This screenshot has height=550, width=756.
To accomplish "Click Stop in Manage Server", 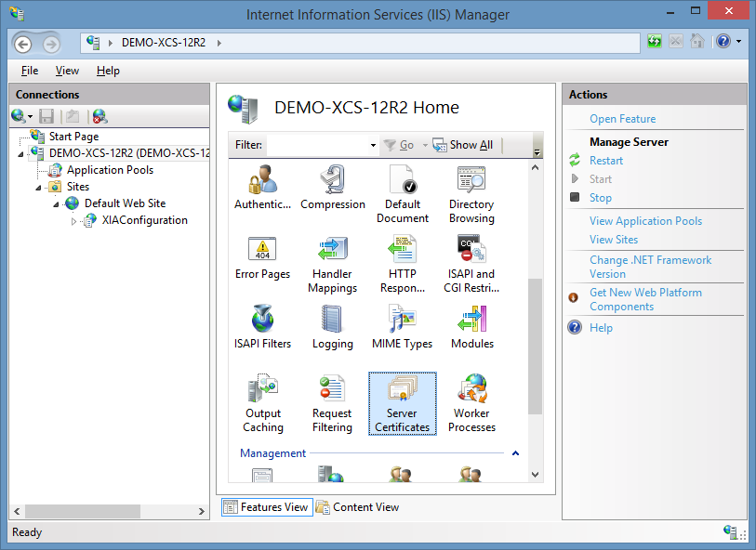I will coord(601,198).
